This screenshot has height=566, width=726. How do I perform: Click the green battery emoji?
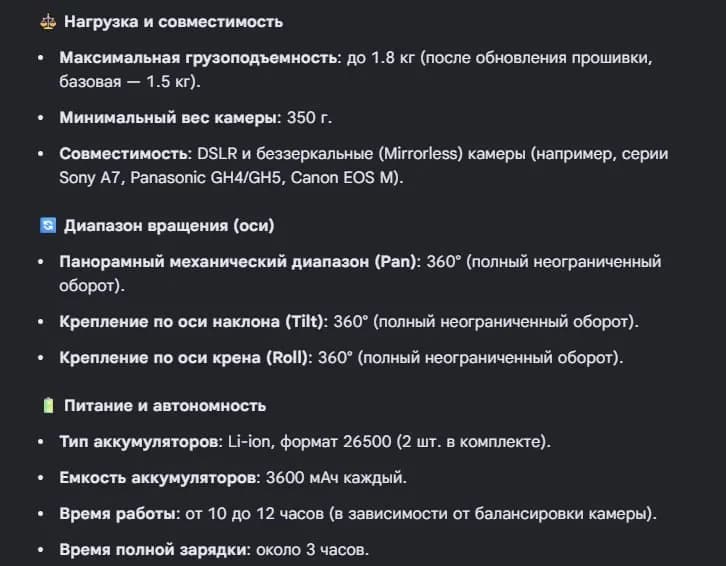click(x=48, y=406)
